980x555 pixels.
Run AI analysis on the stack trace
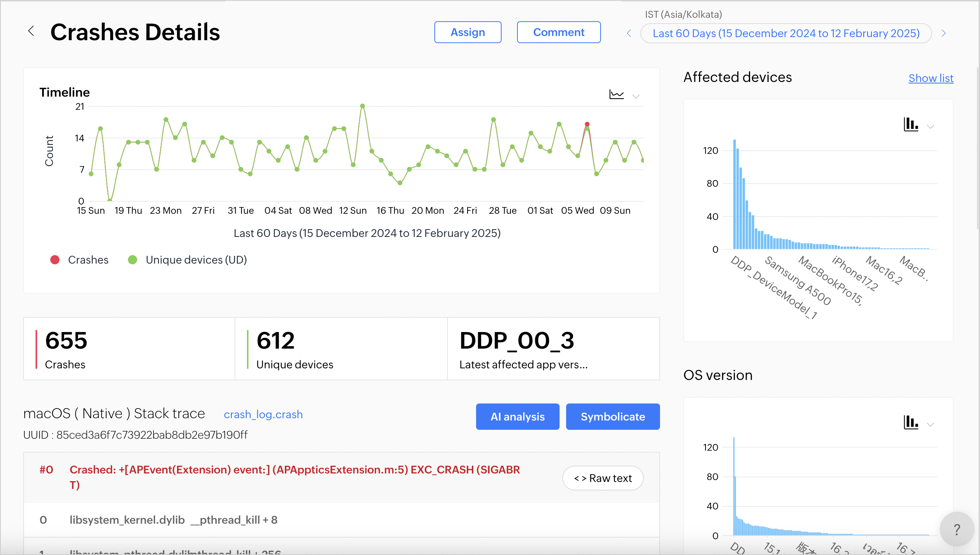click(x=517, y=417)
